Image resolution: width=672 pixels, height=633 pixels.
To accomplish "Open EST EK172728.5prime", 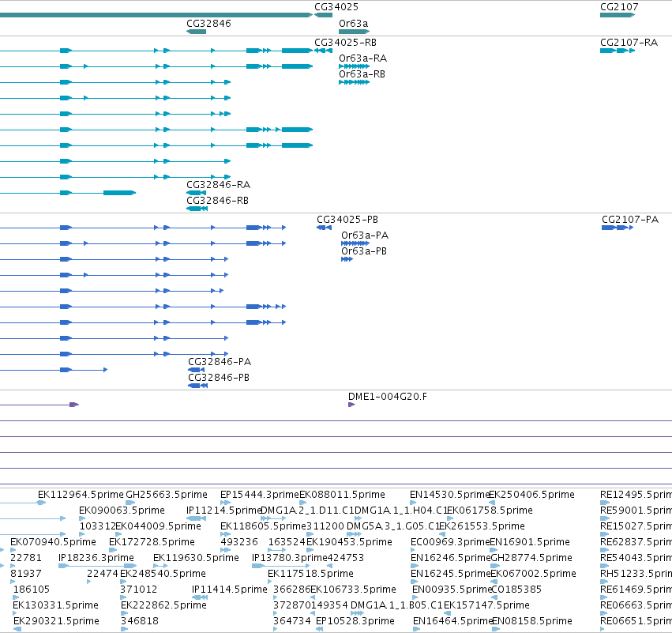I will click(x=152, y=542).
